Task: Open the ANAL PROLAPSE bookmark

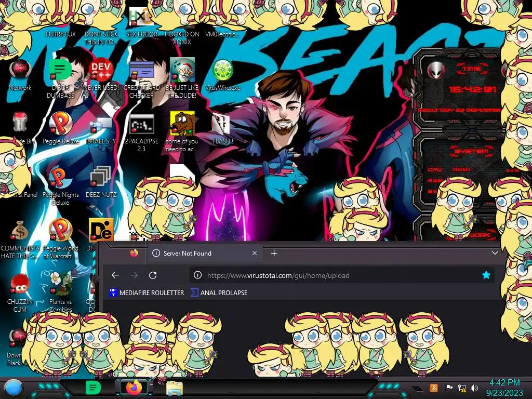Action: 219,293
